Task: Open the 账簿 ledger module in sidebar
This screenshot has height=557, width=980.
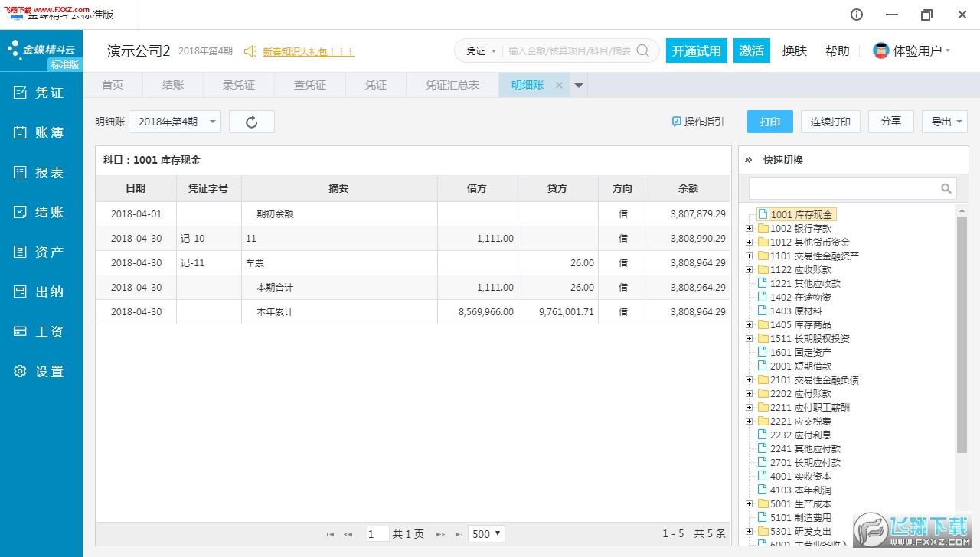Action: pos(41,132)
